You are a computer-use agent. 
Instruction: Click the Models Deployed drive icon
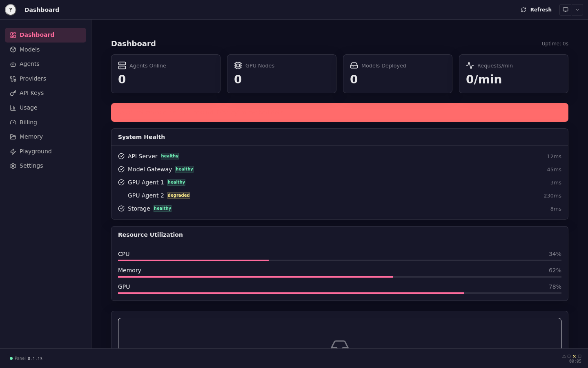(354, 65)
